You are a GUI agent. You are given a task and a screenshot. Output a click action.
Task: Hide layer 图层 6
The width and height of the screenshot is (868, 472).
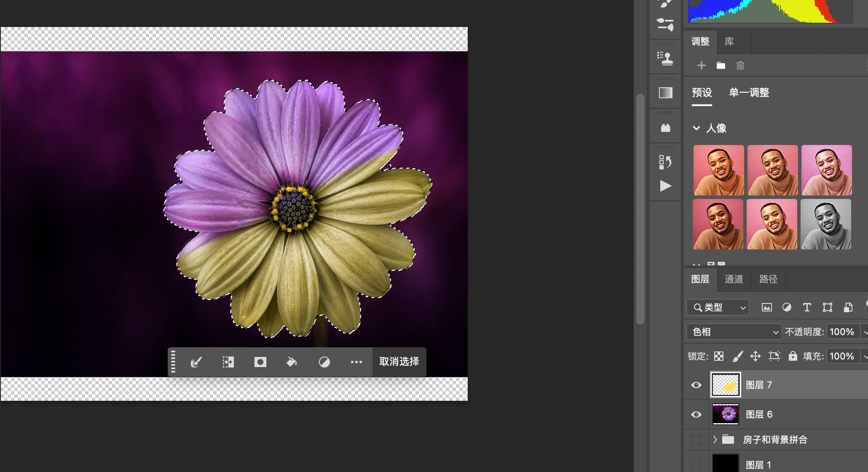[x=696, y=414]
